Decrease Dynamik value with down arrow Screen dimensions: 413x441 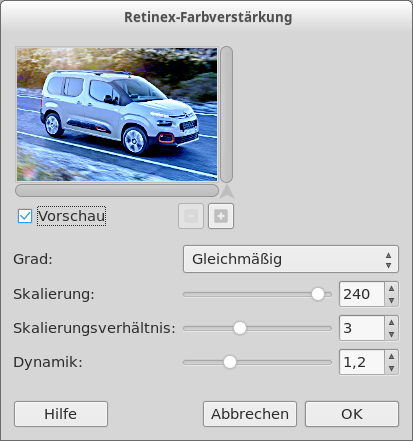(392, 368)
